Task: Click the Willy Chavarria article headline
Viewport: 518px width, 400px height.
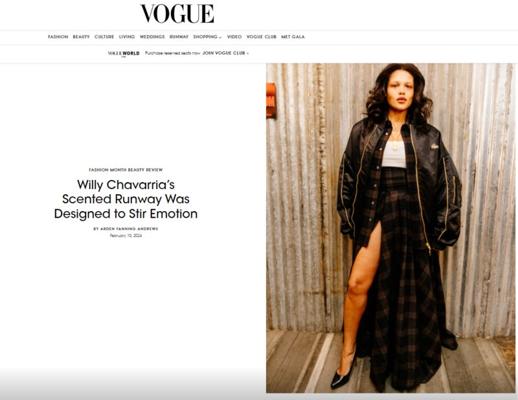Action: coord(126,199)
